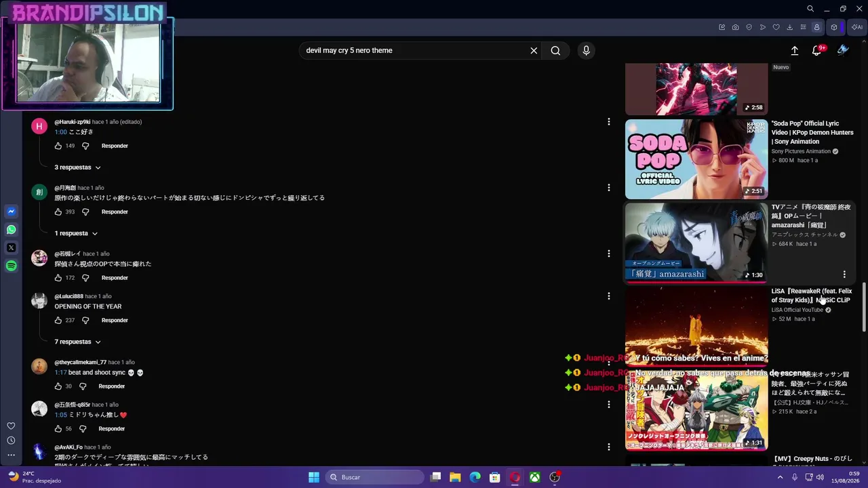The height and width of the screenshot is (488, 868).
Task: Like the comment with 172 likes
Action: click(58, 278)
